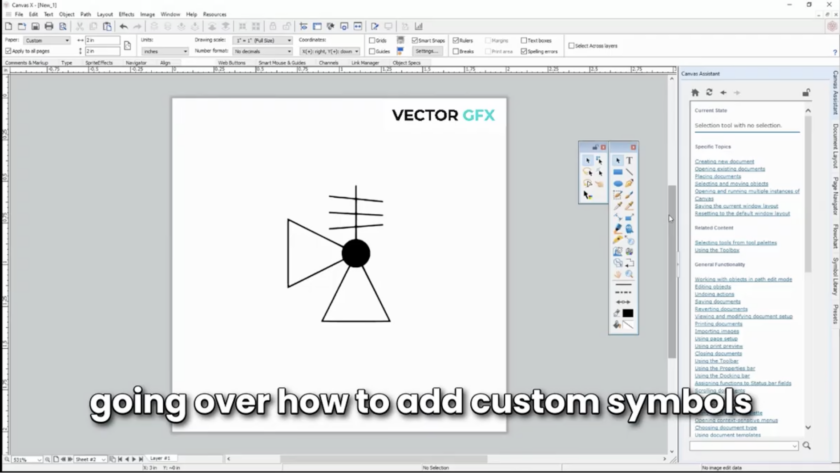Click the pen stroke icon in Toolbox
Screen dimensions: 840x473
tap(617, 313)
